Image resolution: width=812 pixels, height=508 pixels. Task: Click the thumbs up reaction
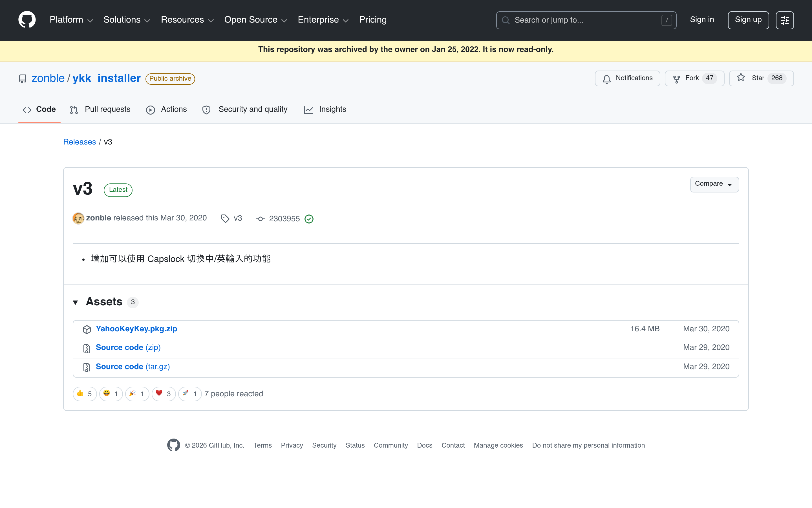pyautogui.click(x=85, y=394)
